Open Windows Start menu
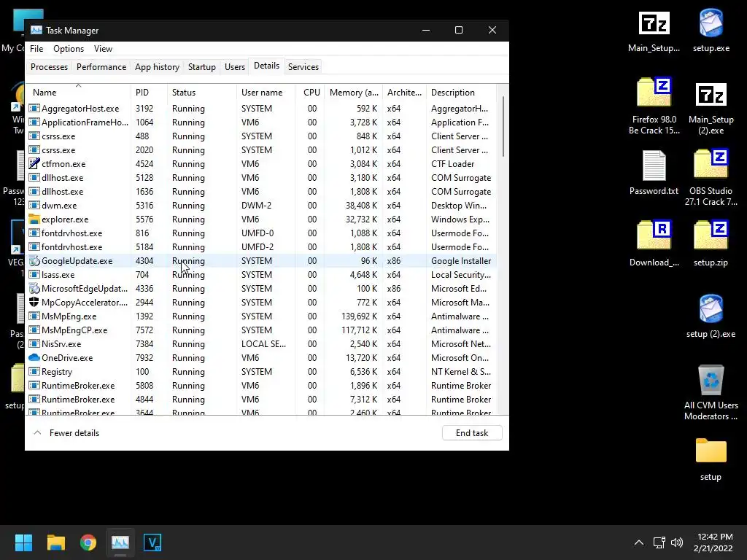 (x=23, y=542)
